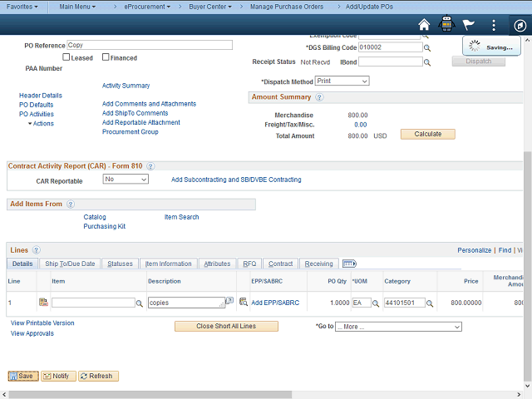Click the PO Reference input field

(148, 46)
